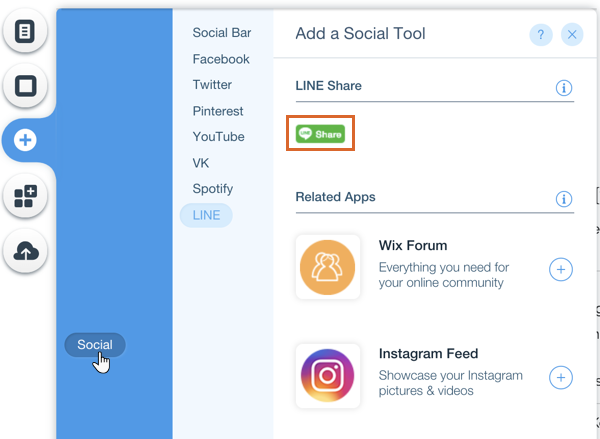The image size is (600, 439).
Task: Open the Pages menu icon in left sidebar
Action: pos(25,31)
